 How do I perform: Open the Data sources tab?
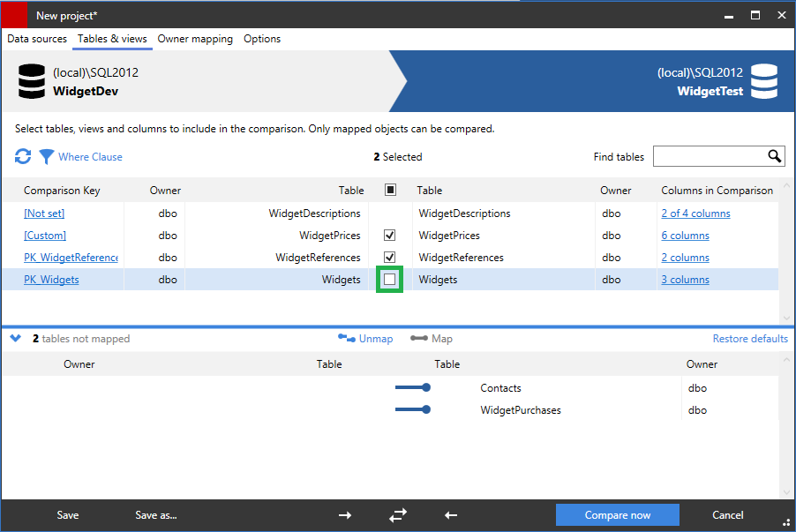tap(36, 39)
